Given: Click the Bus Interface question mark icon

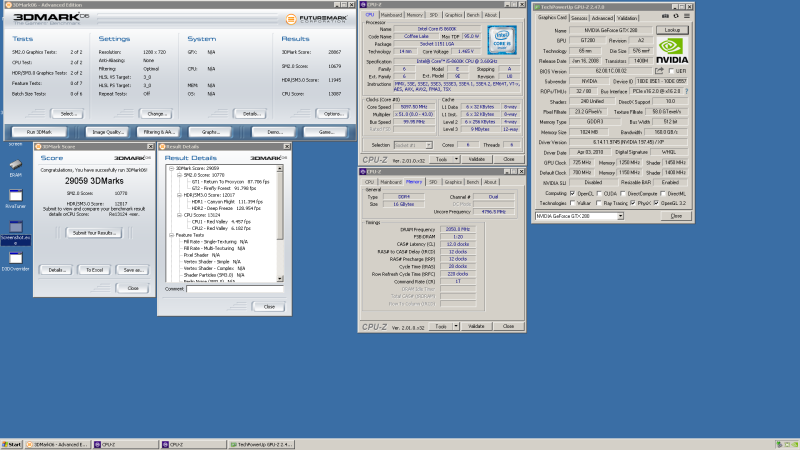Looking at the screenshot, I should (x=686, y=91).
